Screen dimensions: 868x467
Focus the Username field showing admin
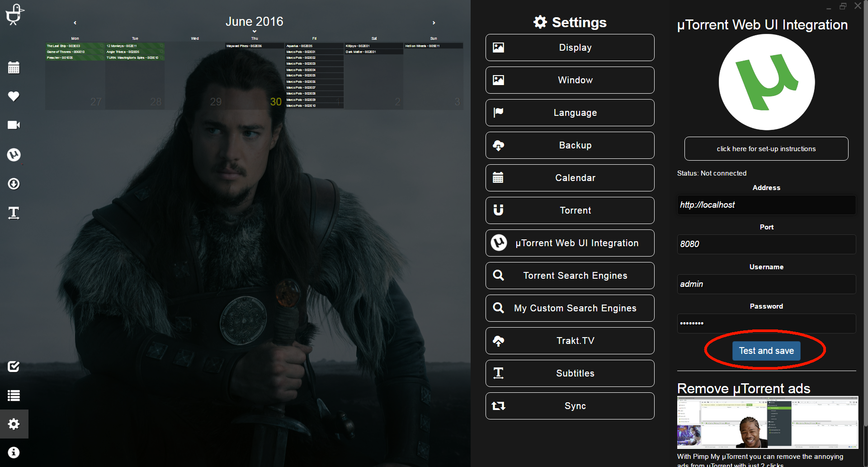(x=766, y=284)
